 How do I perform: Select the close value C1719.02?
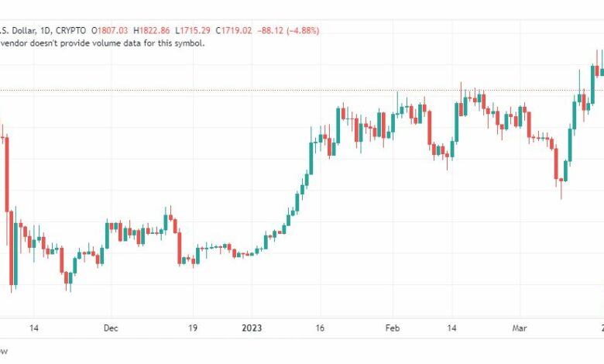pyautogui.click(x=233, y=30)
